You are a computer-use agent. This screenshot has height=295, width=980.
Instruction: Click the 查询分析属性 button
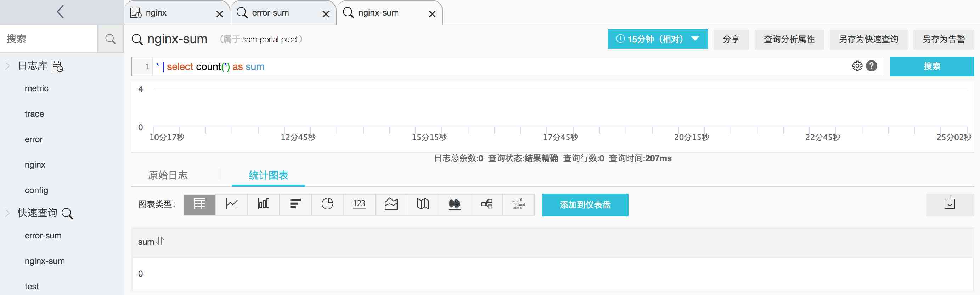tap(789, 39)
